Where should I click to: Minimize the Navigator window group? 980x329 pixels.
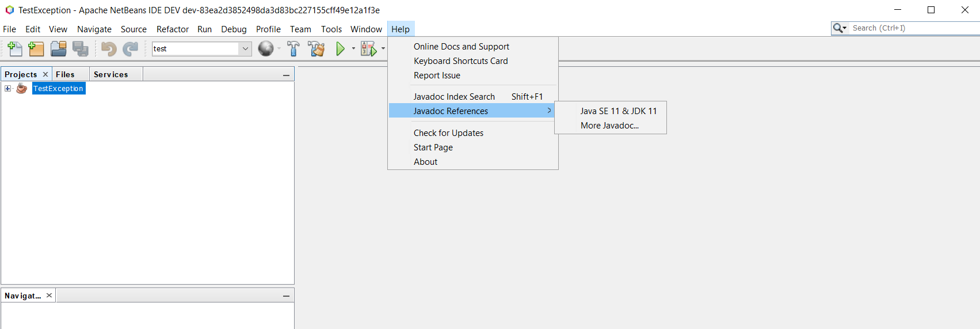coord(286,296)
